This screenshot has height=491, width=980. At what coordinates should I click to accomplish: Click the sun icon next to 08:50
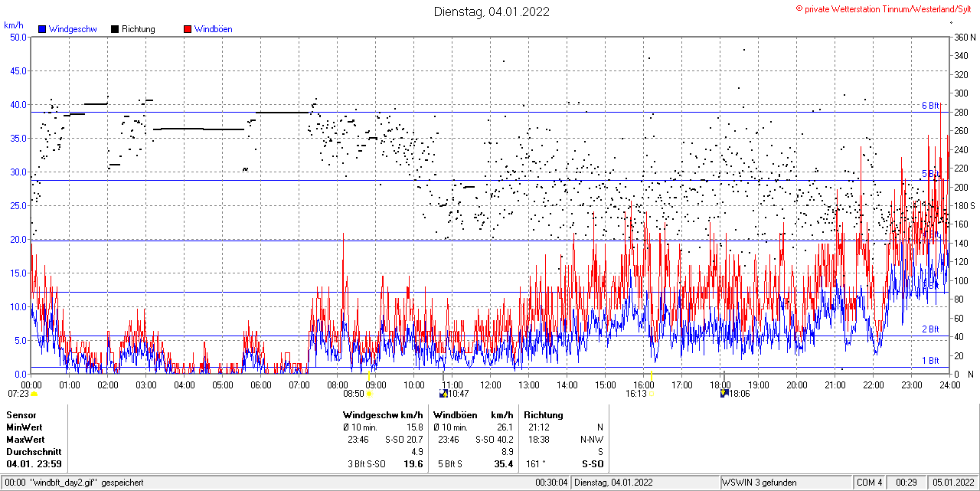click(x=370, y=394)
